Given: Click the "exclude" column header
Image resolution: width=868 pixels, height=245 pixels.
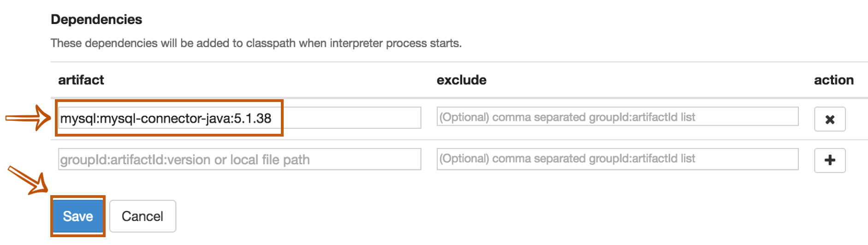Looking at the screenshot, I should click(x=461, y=80).
